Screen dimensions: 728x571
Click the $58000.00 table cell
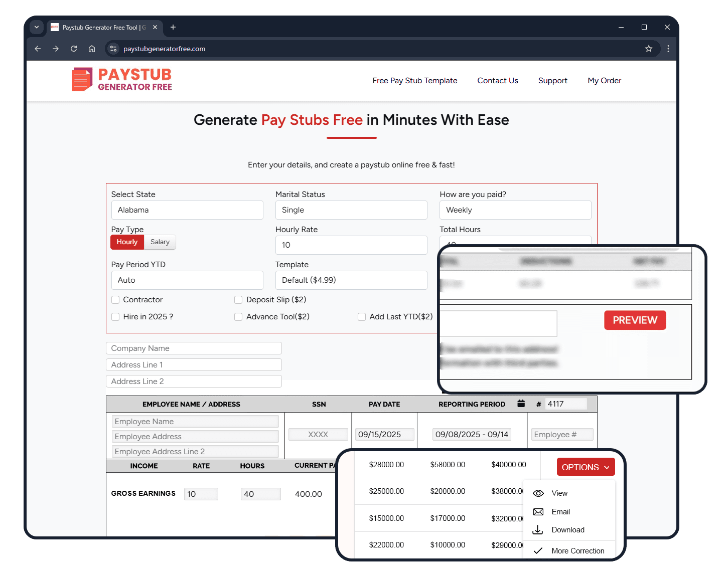coord(448,465)
